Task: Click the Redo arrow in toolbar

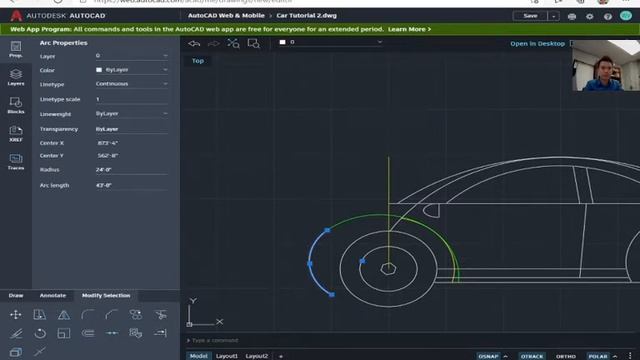Action: coord(213,43)
